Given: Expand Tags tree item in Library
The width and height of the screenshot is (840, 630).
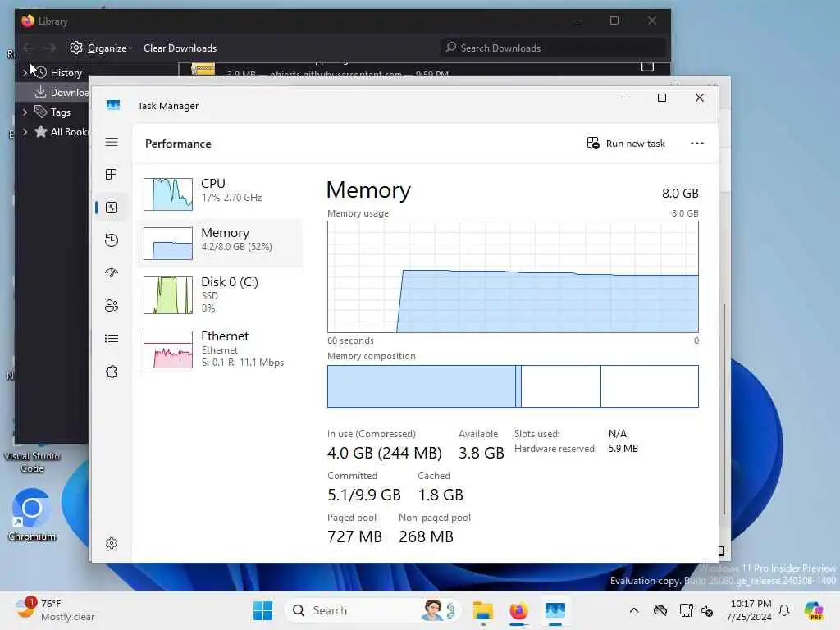Looking at the screenshot, I should 25,112.
